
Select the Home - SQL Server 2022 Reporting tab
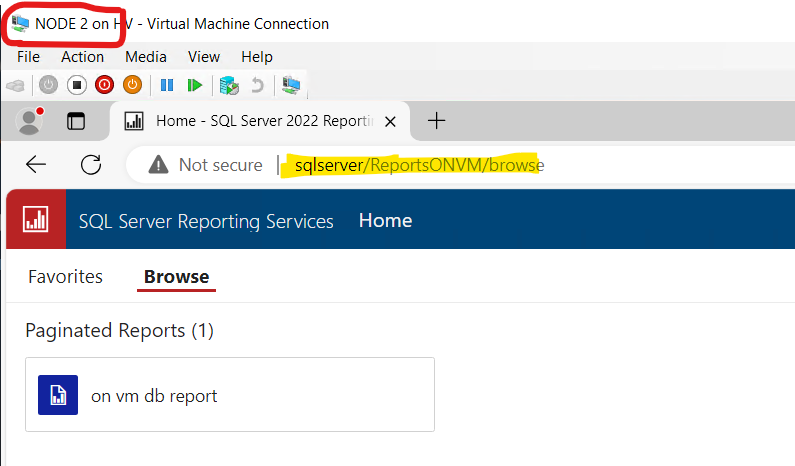click(x=260, y=121)
